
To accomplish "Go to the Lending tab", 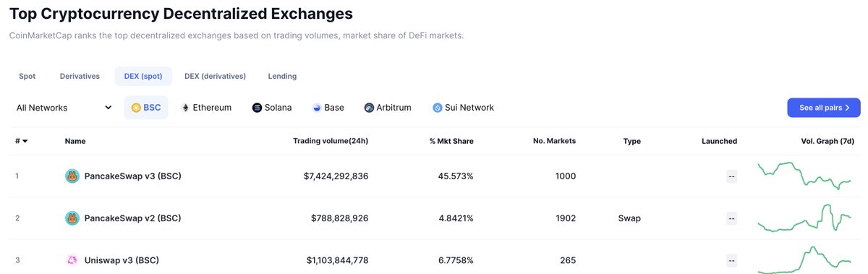I will coord(282,76).
